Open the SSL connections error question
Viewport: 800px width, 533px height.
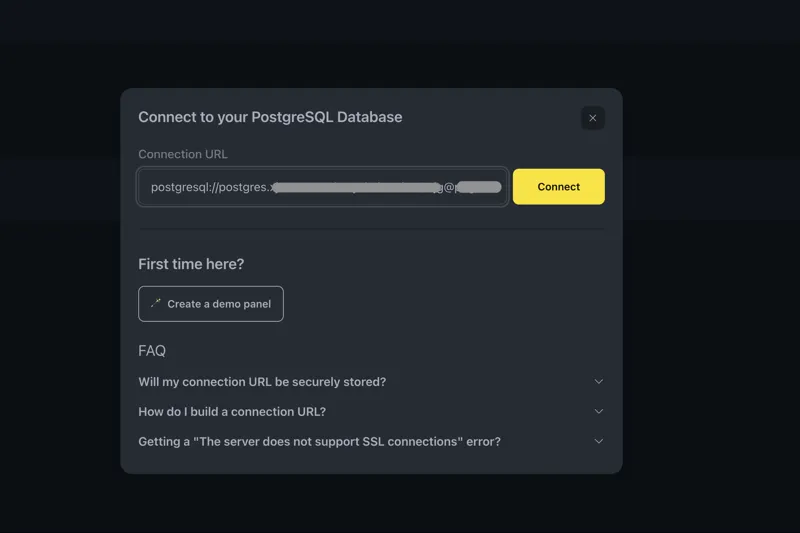pyautogui.click(x=319, y=442)
